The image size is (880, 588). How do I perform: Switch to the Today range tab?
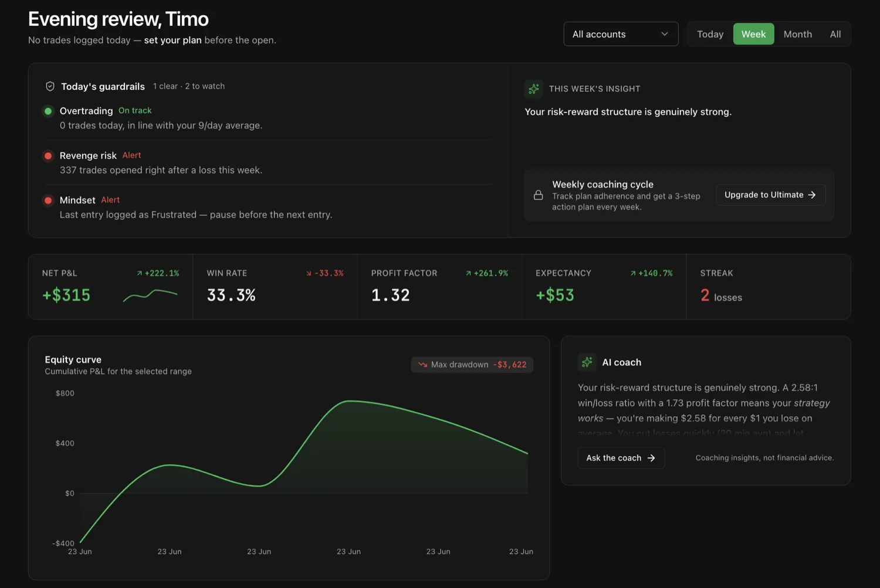pyautogui.click(x=710, y=34)
